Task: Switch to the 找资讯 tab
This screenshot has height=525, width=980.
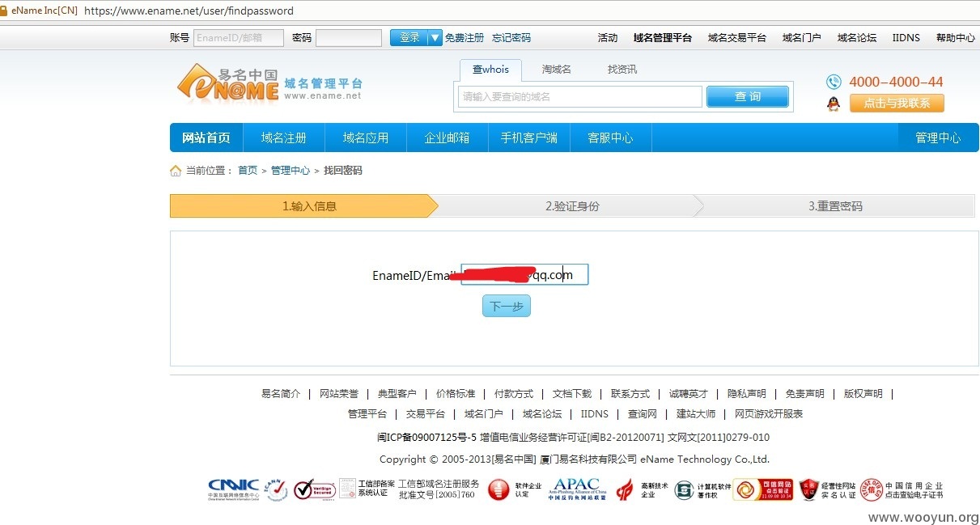Action: (622, 70)
